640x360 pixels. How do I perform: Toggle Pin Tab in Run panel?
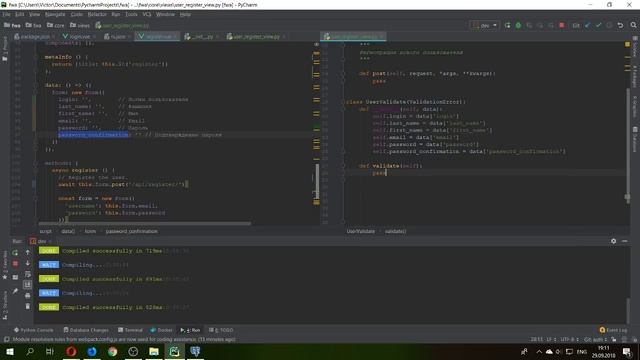[15, 291]
